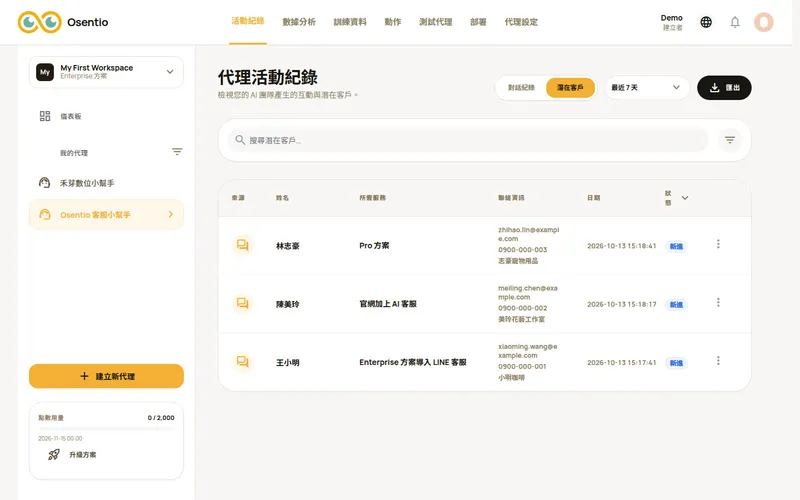Click the 日期 column header
Image resolution: width=800 pixels, height=500 pixels.
click(x=593, y=198)
